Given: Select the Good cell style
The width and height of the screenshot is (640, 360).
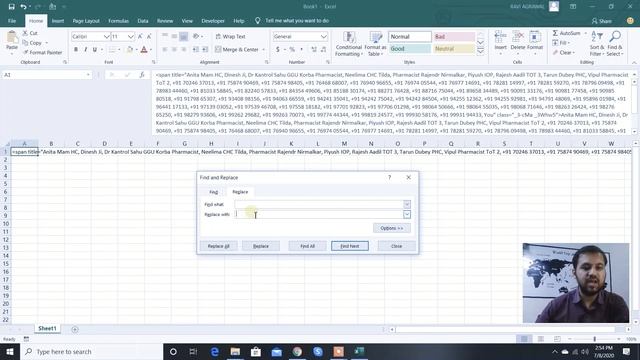Looking at the screenshot, I should pyautogui.click(x=409, y=49).
